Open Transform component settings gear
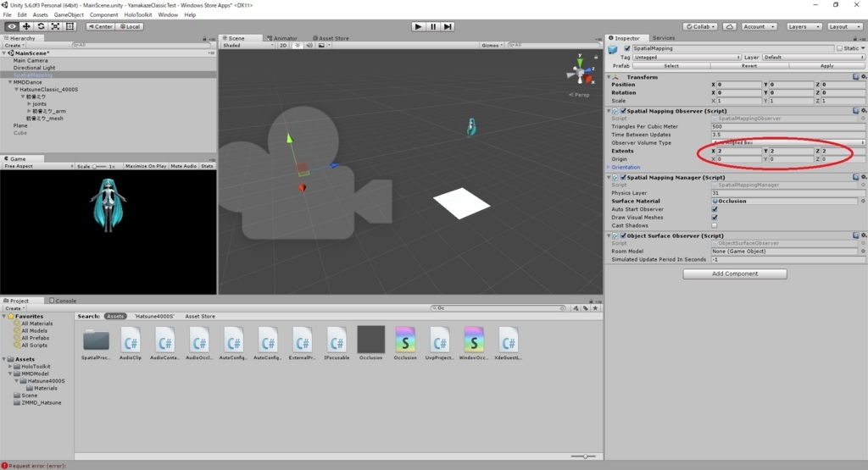Image resolution: width=868 pixels, height=470 pixels. pyautogui.click(x=864, y=77)
